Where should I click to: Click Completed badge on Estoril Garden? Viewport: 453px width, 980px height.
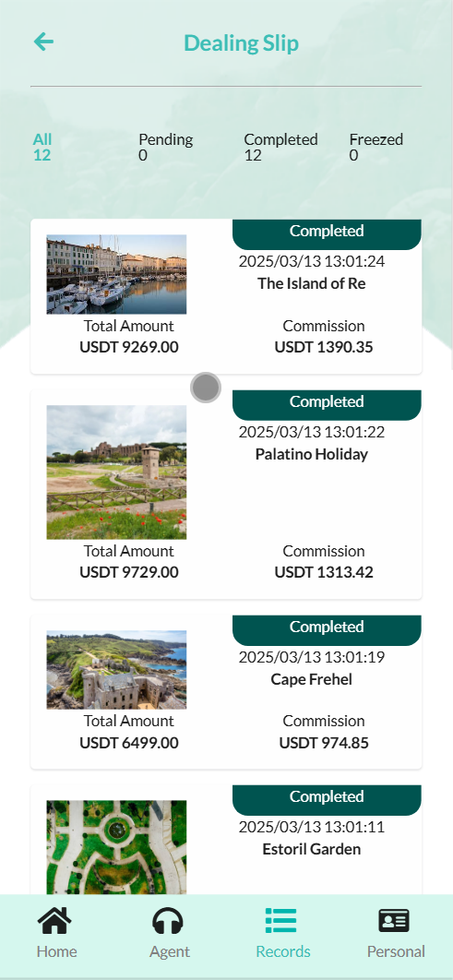click(327, 800)
